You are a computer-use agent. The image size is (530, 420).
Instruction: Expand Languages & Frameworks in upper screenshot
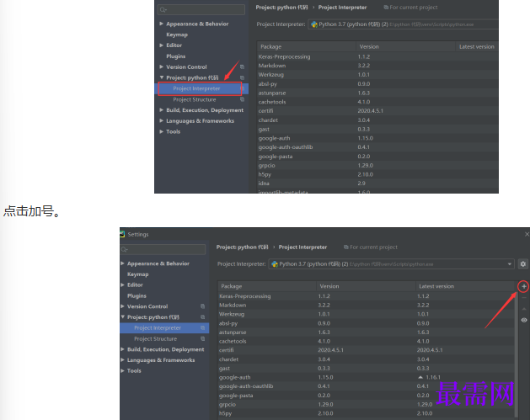point(161,121)
